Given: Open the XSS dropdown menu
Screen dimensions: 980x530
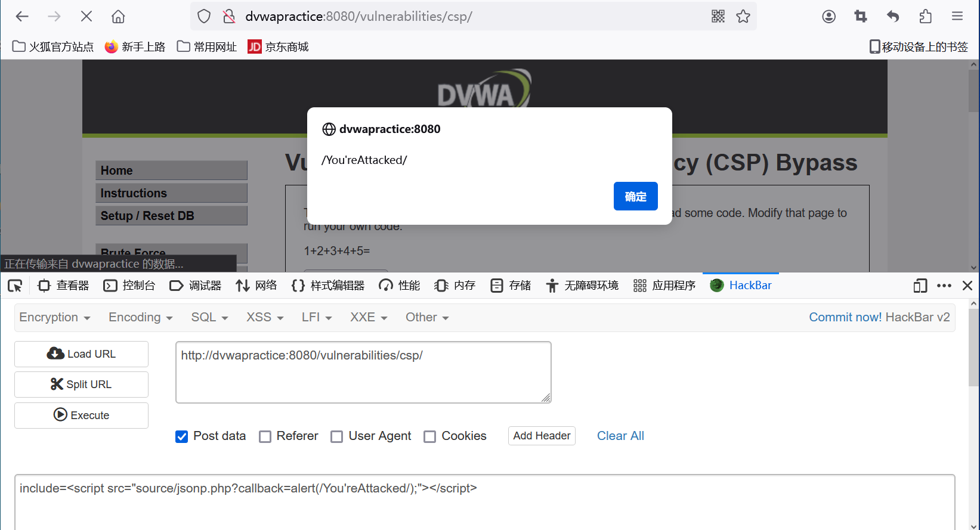Looking at the screenshot, I should pyautogui.click(x=265, y=318).
